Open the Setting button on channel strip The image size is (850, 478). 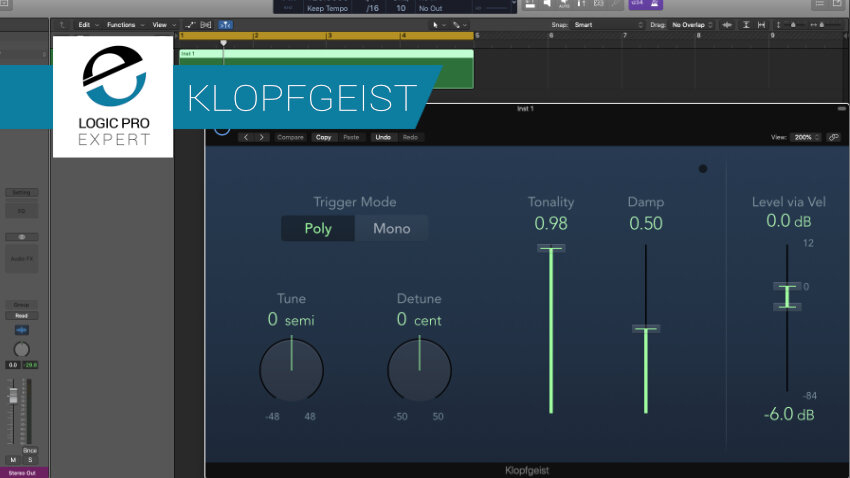22,192
